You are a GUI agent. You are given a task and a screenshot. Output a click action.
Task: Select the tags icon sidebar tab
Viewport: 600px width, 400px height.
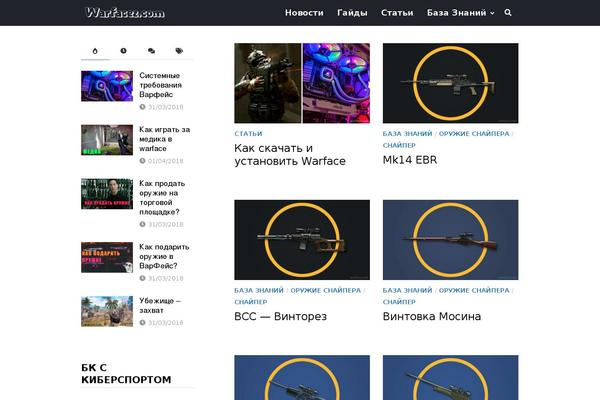[179, 51]
